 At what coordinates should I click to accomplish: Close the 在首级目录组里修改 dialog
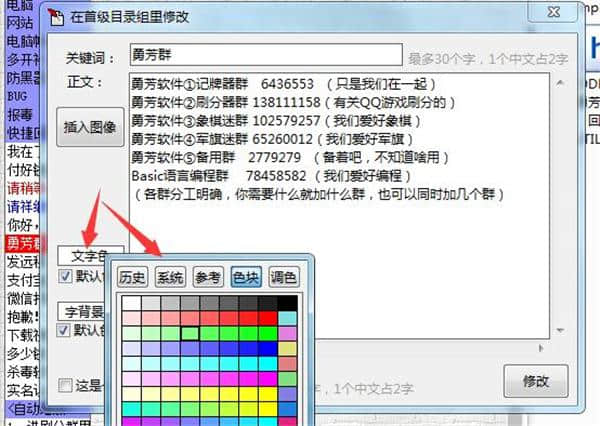coord(553,12)
